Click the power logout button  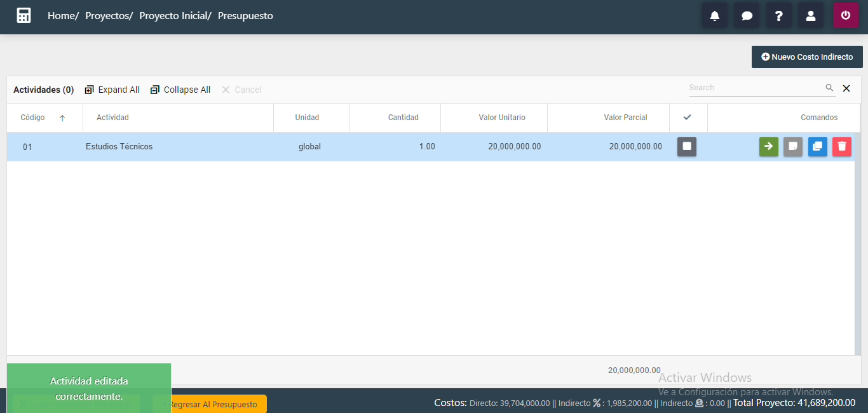tap(846, 15)
